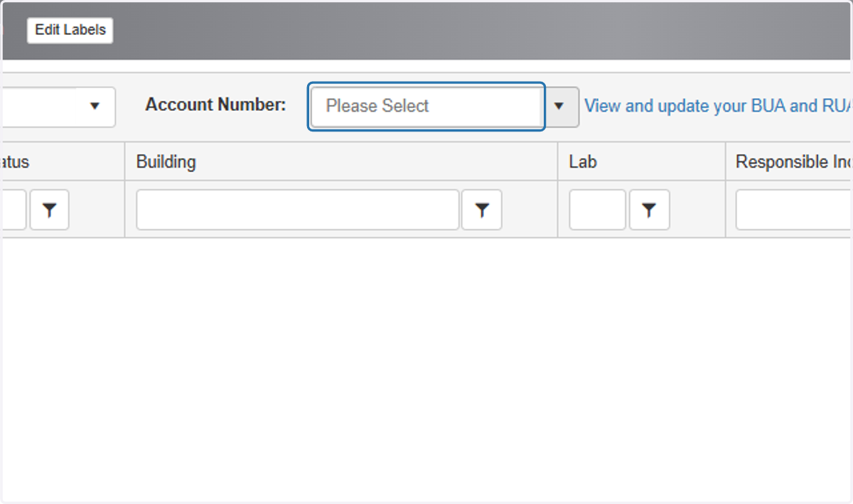Screen dimensions: 853x504
Task: Focus the Lab filter text box
Action: click(598, 210)
